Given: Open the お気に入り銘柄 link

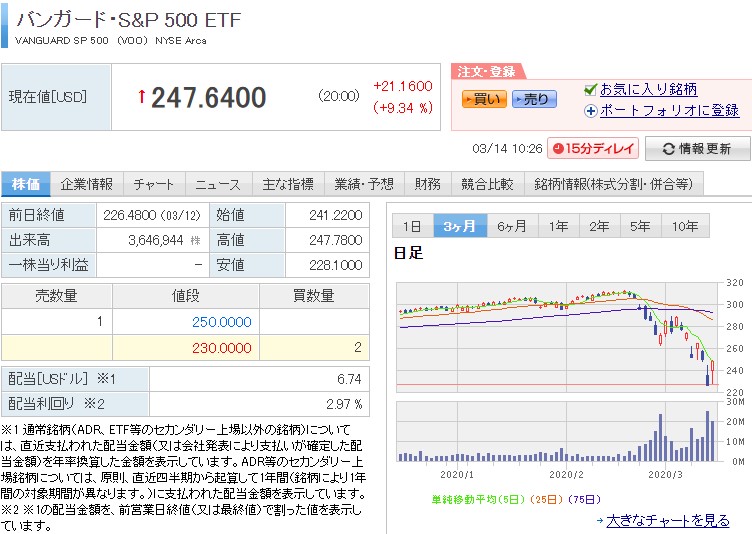Looking at the screenshot, I should (648, 89).
